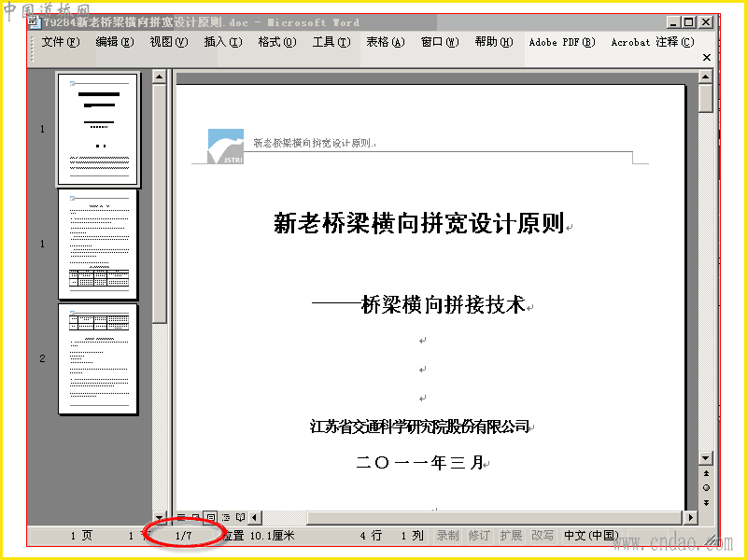
Task: Open the 文件(F) menu
Action: point(61,42)
